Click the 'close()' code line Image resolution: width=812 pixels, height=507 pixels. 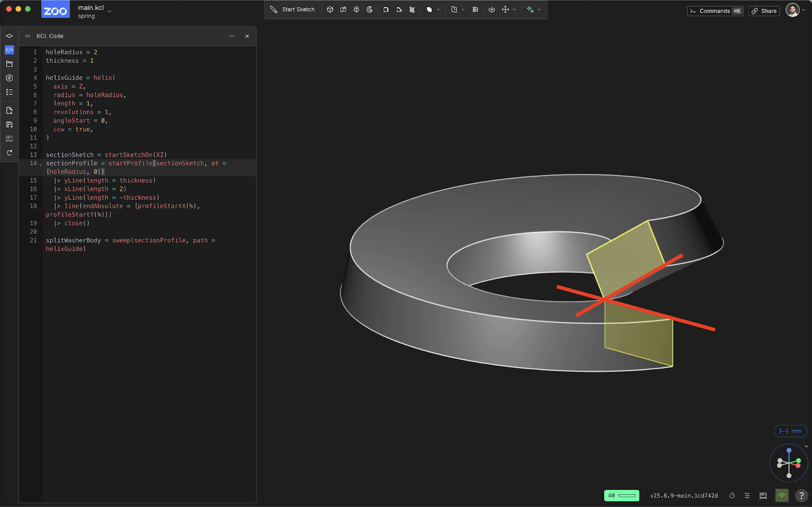point(72,223)
